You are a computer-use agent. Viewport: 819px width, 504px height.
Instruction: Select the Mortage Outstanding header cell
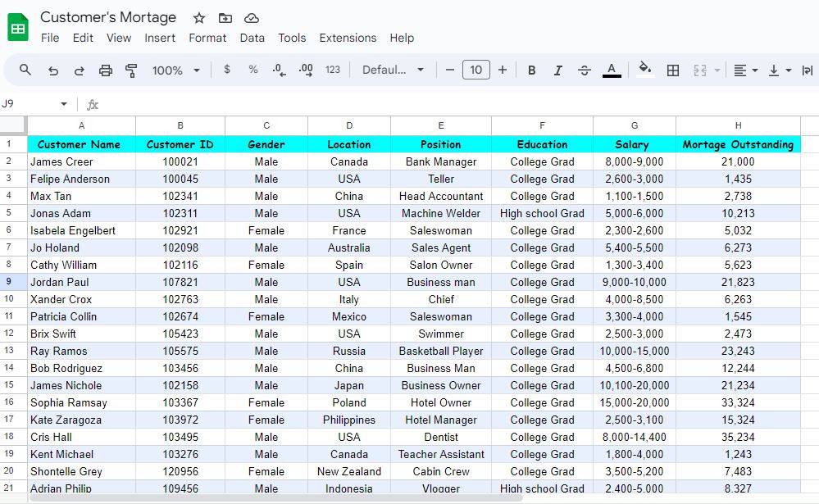pyautogui.click(x=738, y=144)
